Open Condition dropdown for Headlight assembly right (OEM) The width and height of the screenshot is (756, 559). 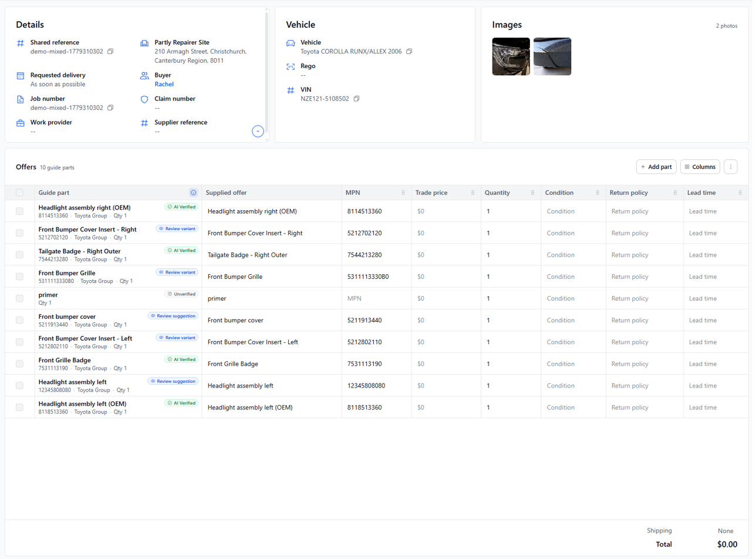coord(573,211)
